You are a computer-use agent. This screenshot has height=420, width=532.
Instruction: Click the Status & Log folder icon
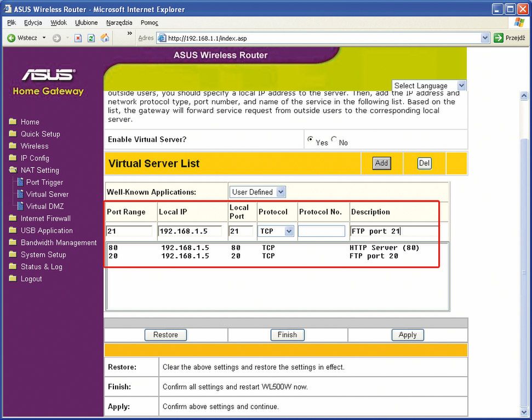pos(13,266)
